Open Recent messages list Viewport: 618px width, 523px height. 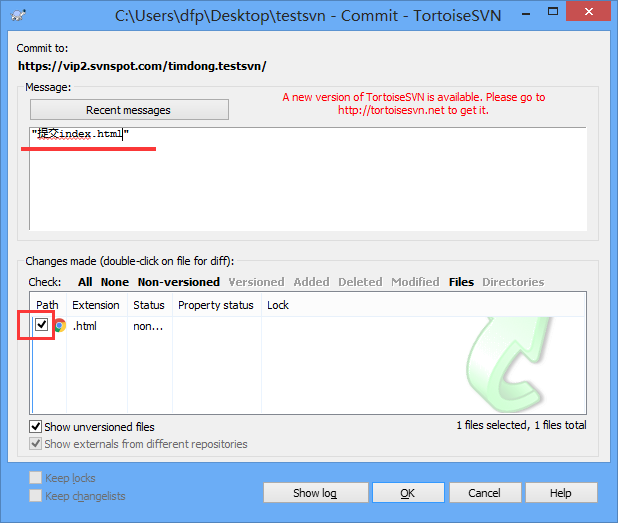129,110
